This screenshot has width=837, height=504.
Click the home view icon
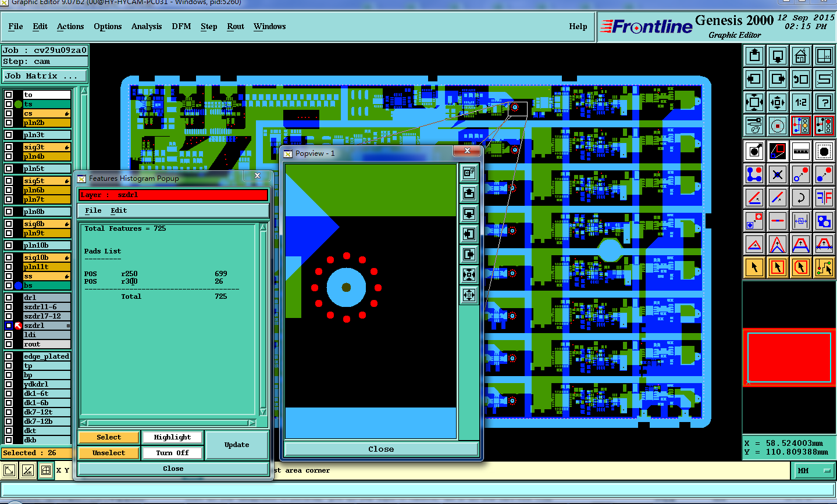point(801,56)
